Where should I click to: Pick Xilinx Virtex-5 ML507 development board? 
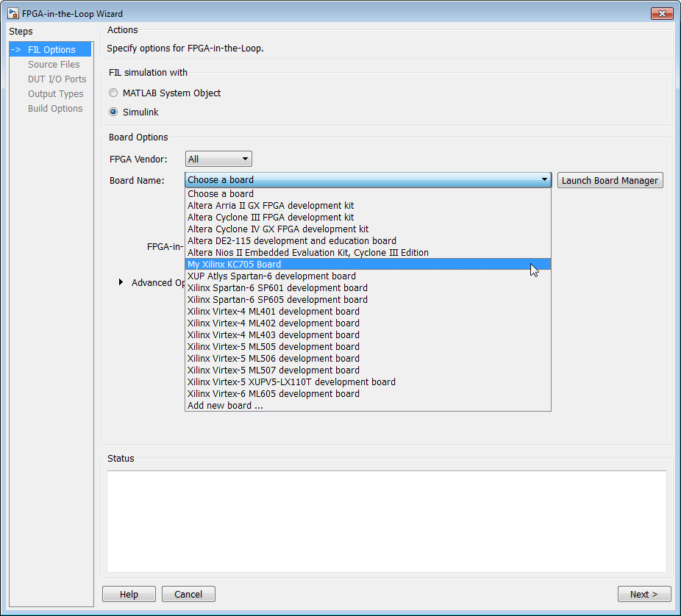(x=368, y=370)
